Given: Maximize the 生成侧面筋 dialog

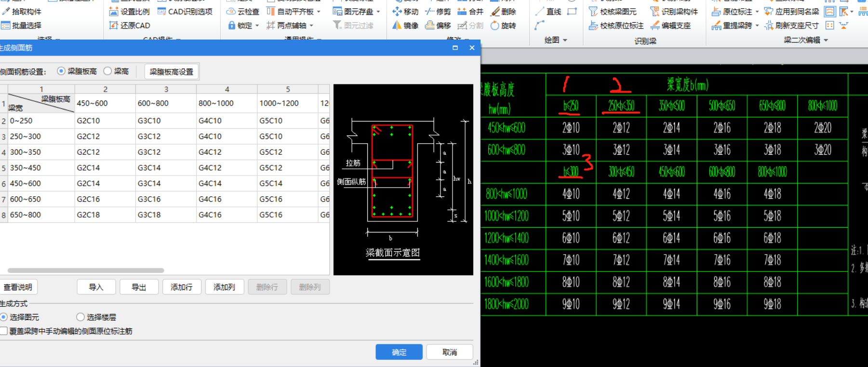Looking at the screenshot, I should tap(455, 48).
